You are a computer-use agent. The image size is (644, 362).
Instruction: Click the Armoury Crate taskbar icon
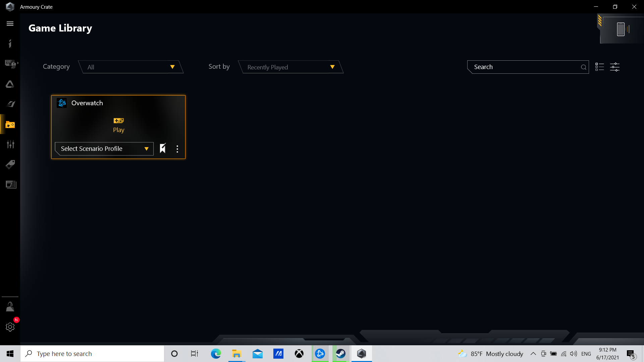coord(362,354)
